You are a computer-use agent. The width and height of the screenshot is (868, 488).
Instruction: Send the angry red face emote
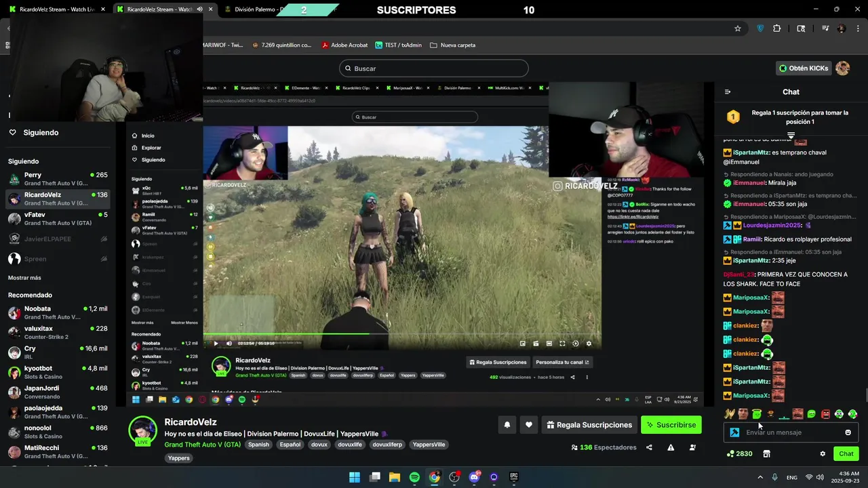click(x=825, y=414)
